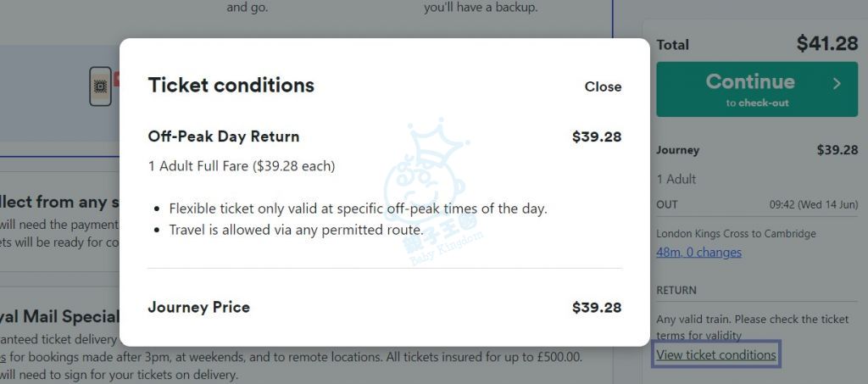Click the Ticket conditions dialog heading
Image resolution: width=868 pixels, height=384 pixels.
(231, 85)
